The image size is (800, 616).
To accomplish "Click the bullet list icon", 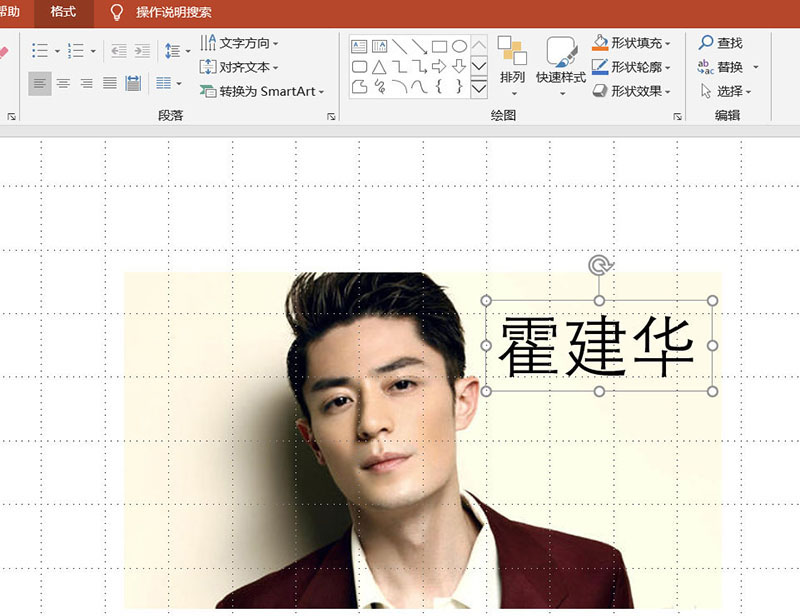I will click(x=40, y=51).
